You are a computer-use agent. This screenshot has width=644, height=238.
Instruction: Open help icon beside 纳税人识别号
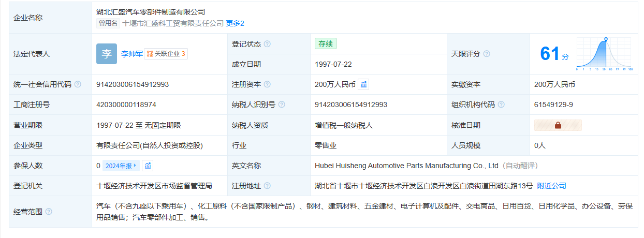point(282,105)
